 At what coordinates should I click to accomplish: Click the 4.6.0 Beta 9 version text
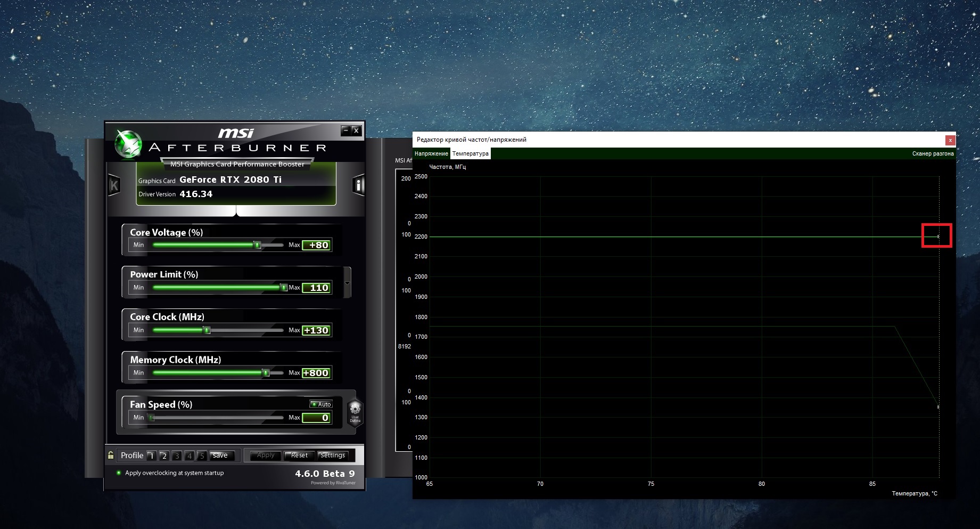click(325, 474)
